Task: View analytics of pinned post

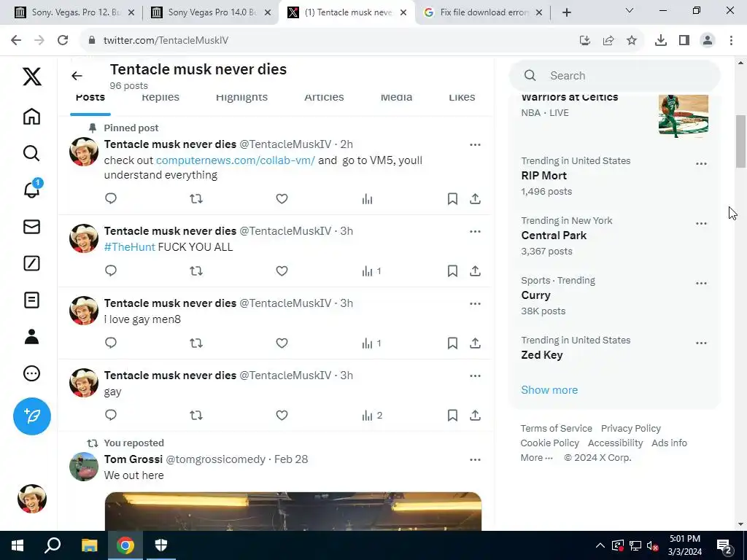Action: click(368, 198)
